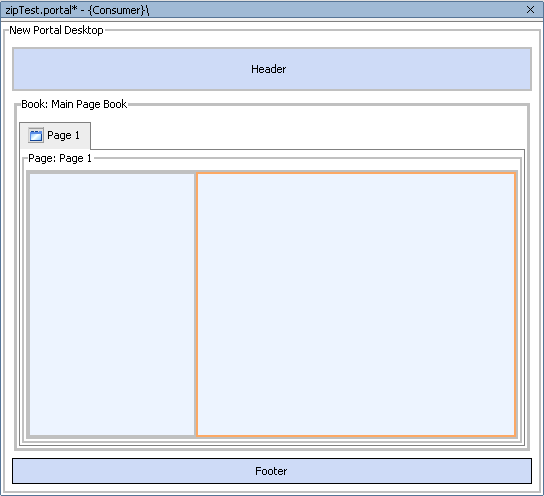Select the Header region of the desktop
This screenshot has height=496, width=544.
point(272,69)
